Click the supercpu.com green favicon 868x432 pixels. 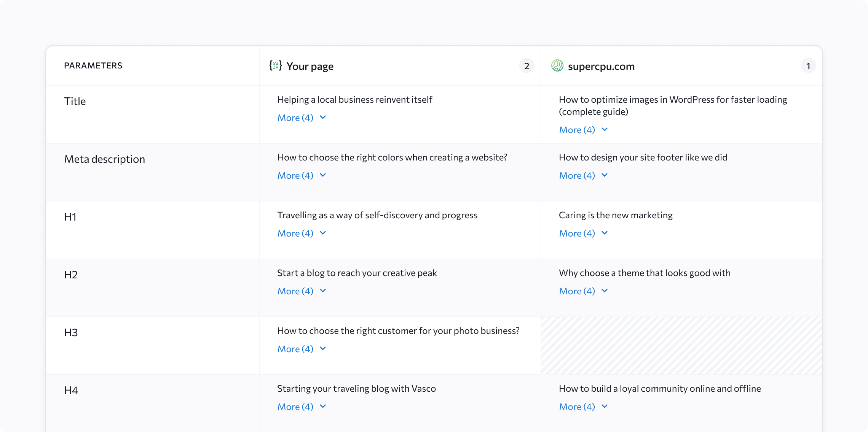[557, 65]
